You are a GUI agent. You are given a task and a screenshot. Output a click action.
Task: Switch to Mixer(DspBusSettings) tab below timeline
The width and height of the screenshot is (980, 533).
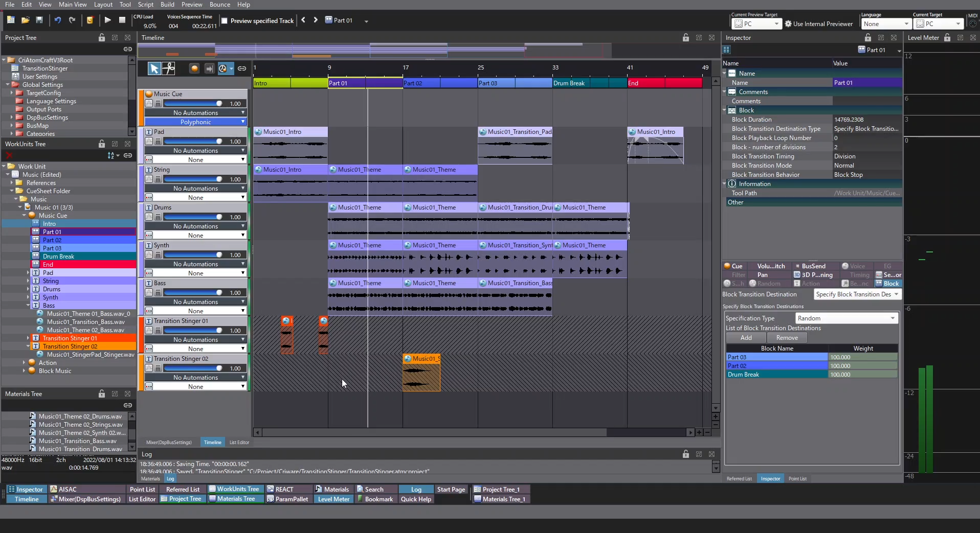[x=169, y=443]
